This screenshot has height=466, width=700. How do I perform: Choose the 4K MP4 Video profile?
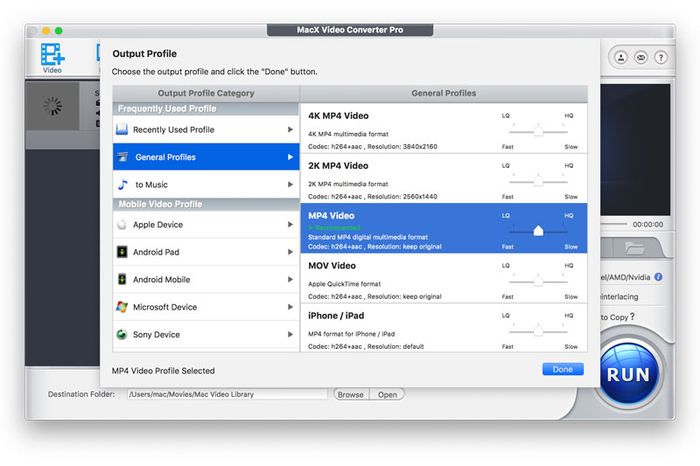point(444,129)
